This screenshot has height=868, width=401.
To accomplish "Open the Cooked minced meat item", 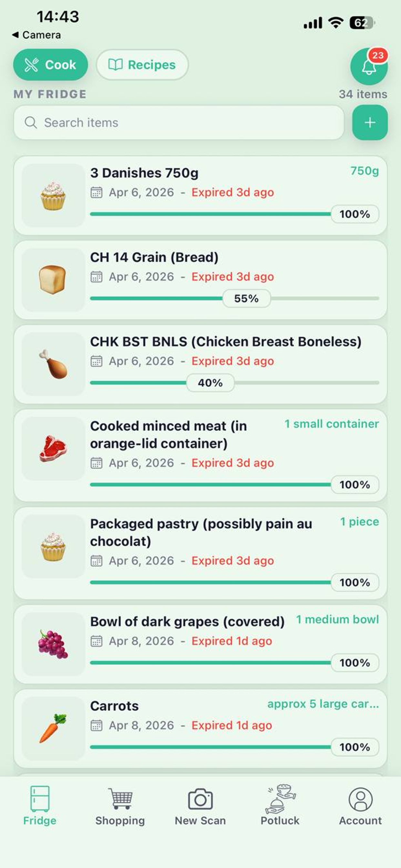I will [169, 435].
